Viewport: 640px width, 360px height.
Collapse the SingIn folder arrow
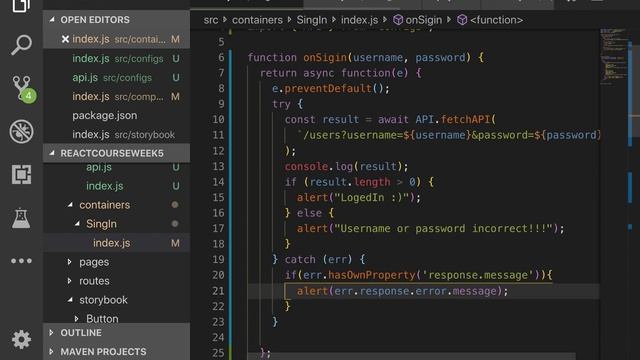tap(77, 224)
